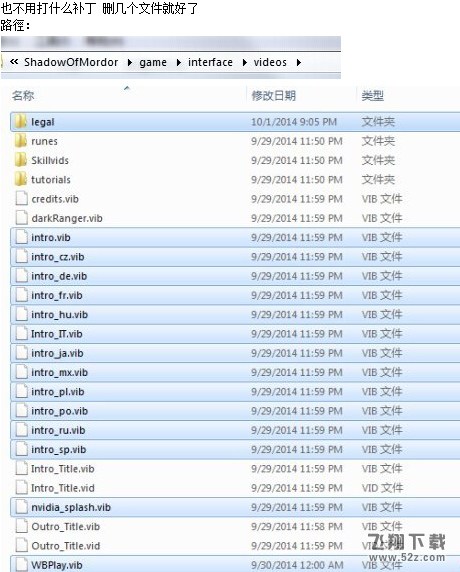Click the Intro_Title.vib file icon
Screen dimensions: 460x572
[x=22, y=468]
